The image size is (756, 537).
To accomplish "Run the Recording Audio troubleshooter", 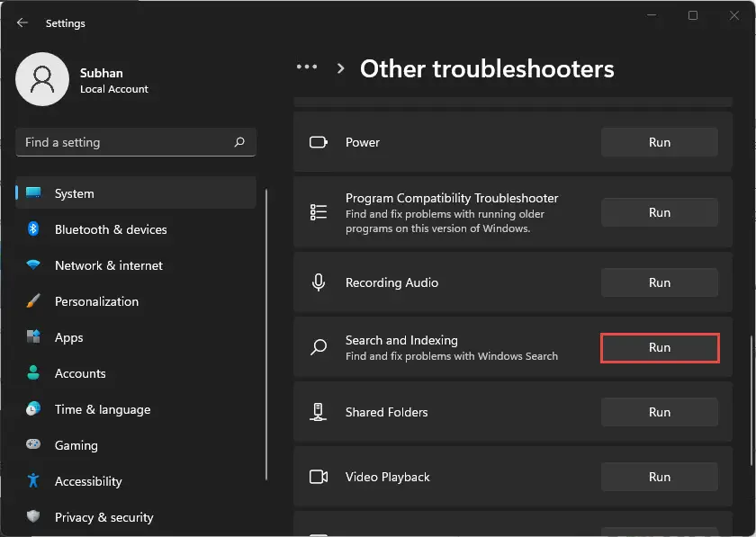I will [x=659, y=282].
